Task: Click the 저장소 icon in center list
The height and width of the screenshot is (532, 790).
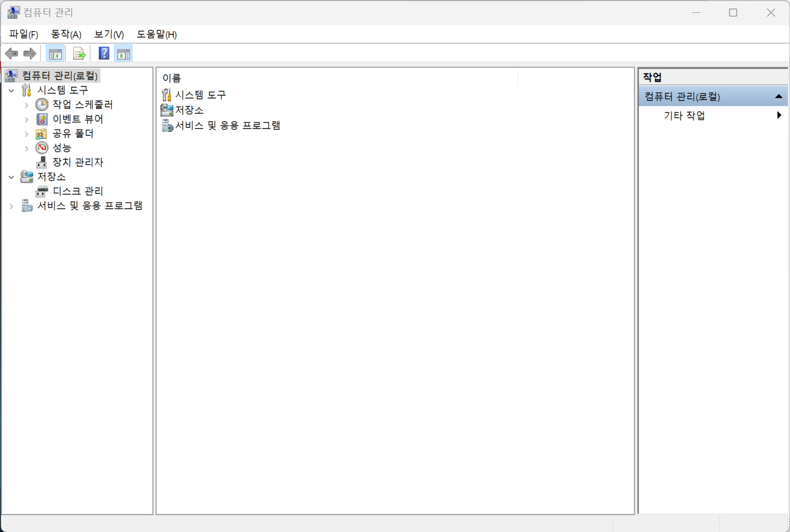Action: 167,111
